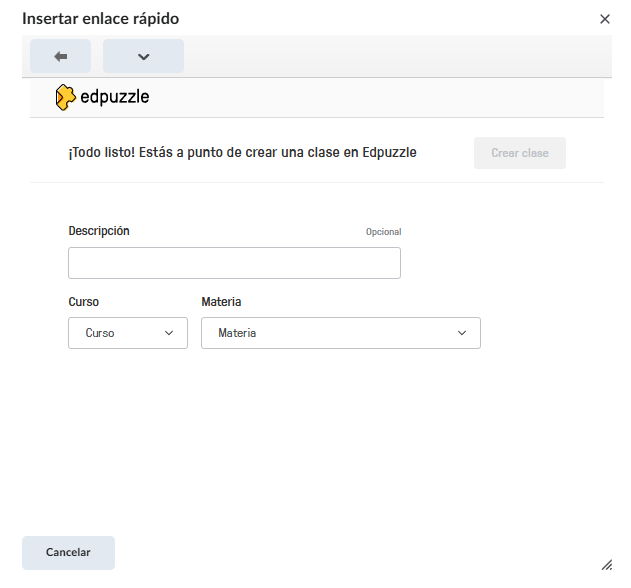Click the "¡Todo listo!" heading message
The image size is (631, 588).
point(242,153)
